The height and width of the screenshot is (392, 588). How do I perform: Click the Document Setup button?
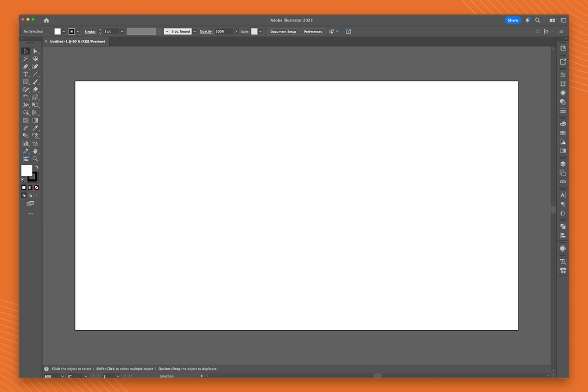[283, 31]
